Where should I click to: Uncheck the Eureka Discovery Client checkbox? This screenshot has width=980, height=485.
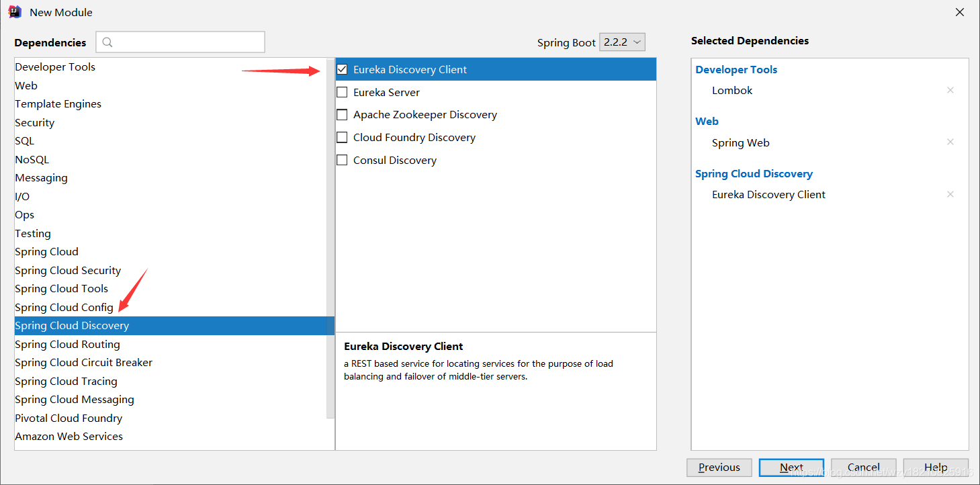pyautogui.click(x=342, y=69)
